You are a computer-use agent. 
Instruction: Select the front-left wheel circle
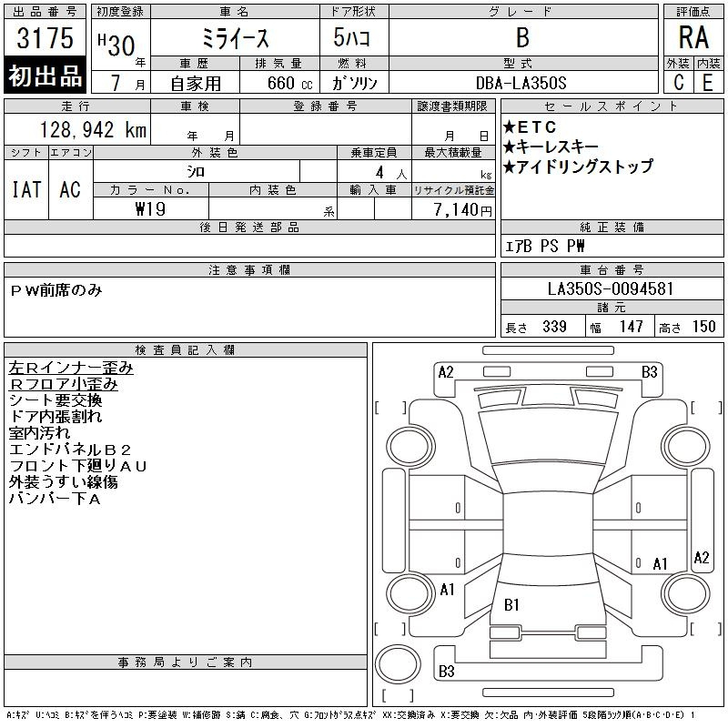click(410, 447)
